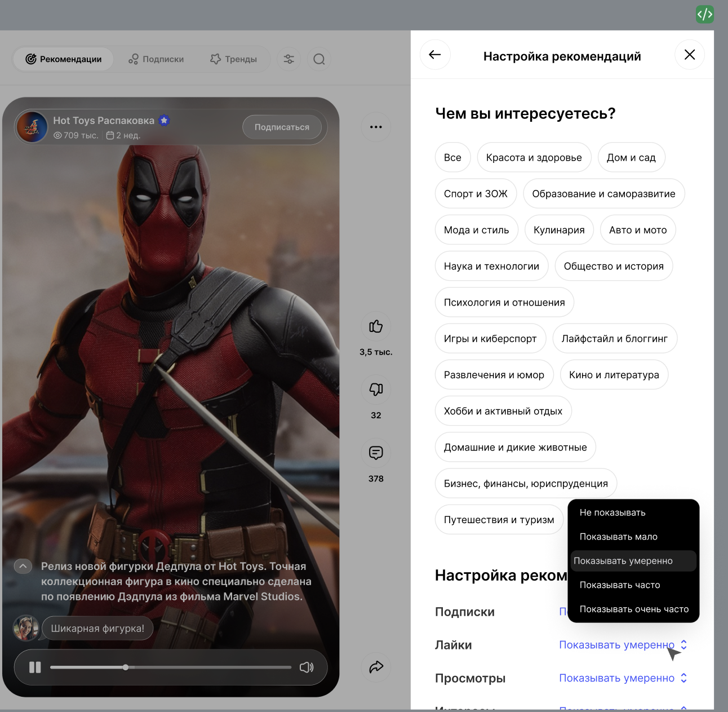Select Хобби и активный отдых chip
This screenshot has height=712, width=728.
pos(503,411)
